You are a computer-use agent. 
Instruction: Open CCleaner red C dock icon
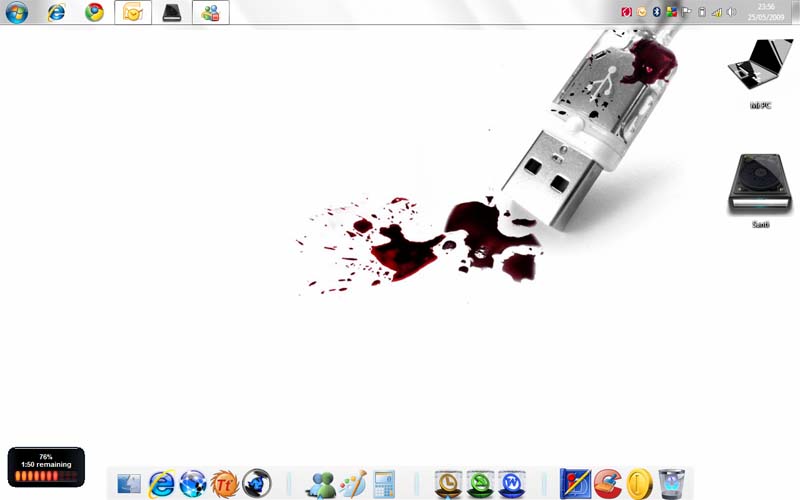tap(608, 484)
